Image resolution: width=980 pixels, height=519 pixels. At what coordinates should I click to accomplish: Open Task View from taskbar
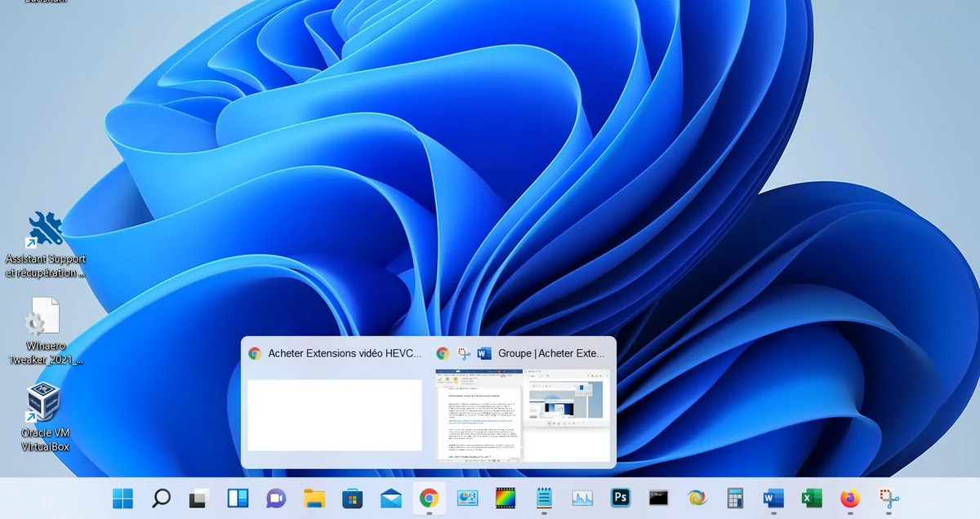coord(199,498)
